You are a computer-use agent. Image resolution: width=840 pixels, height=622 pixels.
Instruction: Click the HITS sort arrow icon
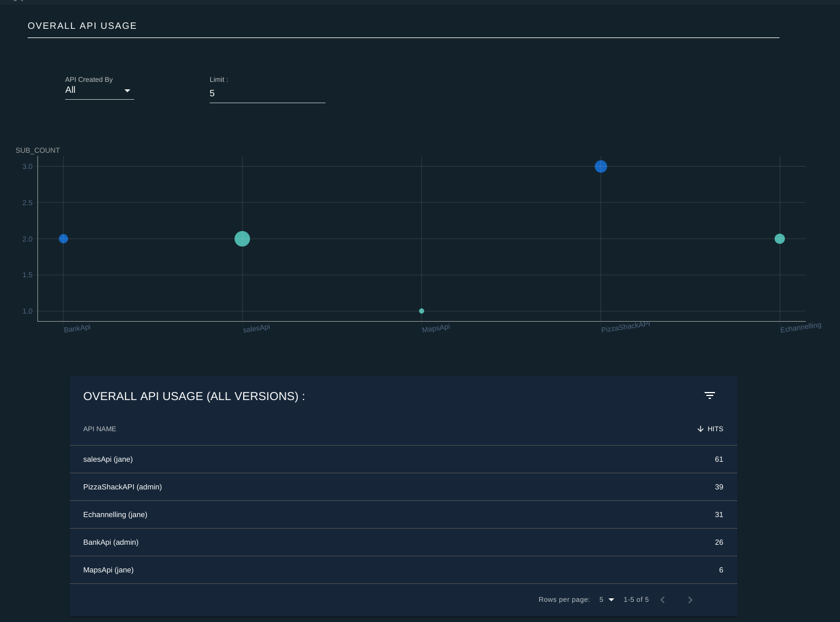701,429
